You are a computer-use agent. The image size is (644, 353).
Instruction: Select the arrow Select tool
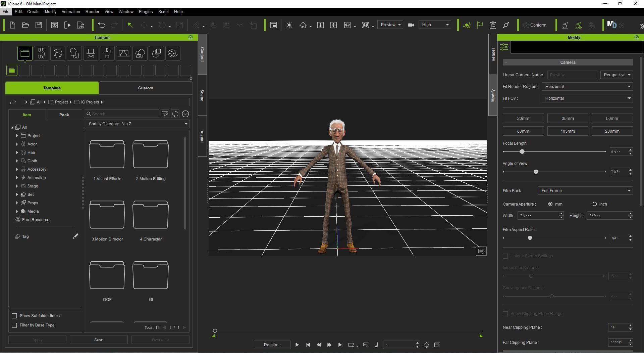coord(130,25)
